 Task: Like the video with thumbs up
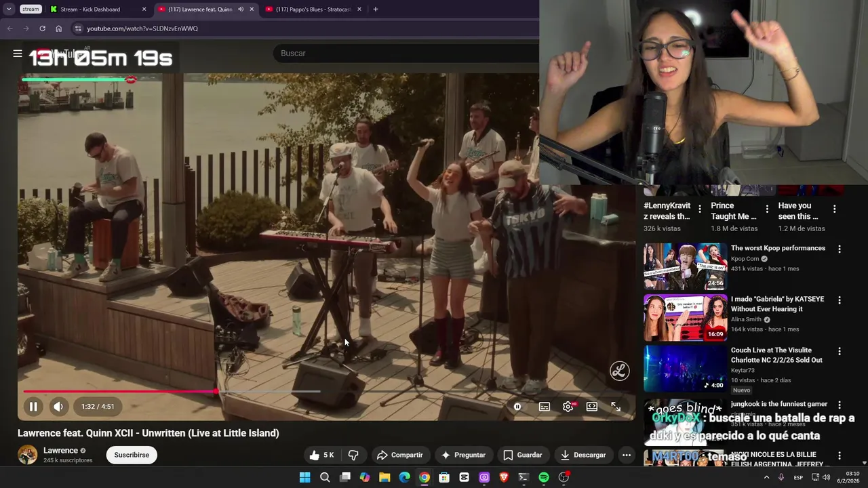click(322, 455)
